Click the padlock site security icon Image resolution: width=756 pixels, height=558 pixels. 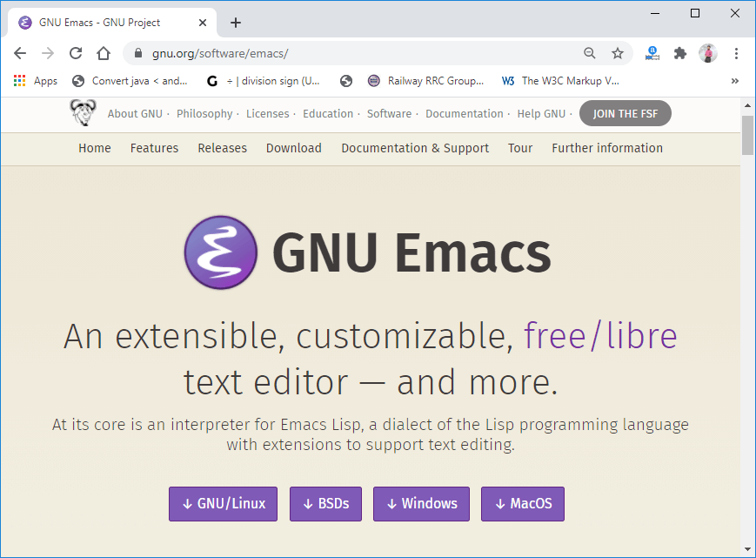coord(138,53)
